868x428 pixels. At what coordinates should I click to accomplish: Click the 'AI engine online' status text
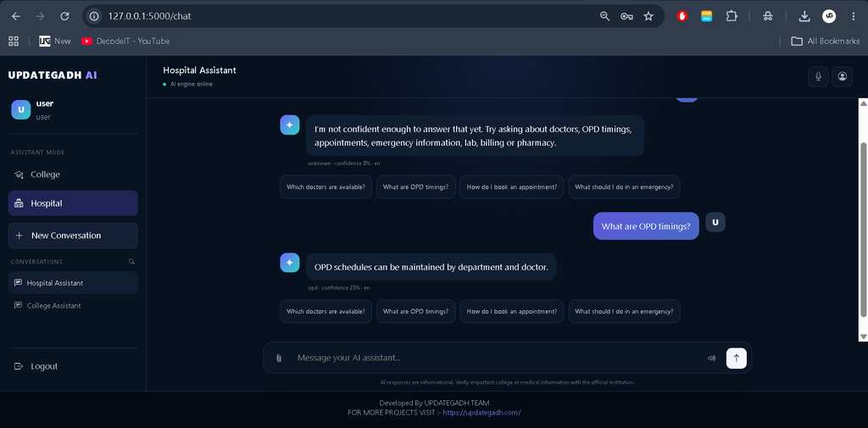tap(192, 84)
